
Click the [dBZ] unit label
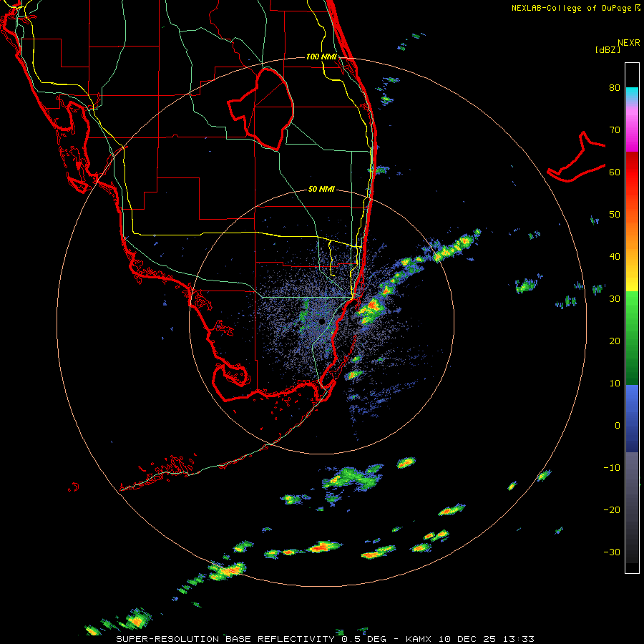tap(608, 49)
